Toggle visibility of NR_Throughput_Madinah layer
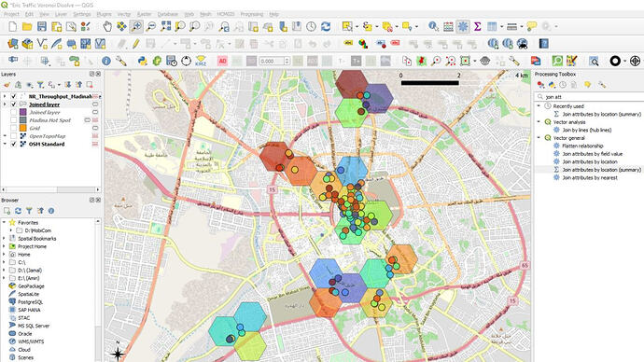The width and height of the screenshot is (644, 362). point(14,96)
